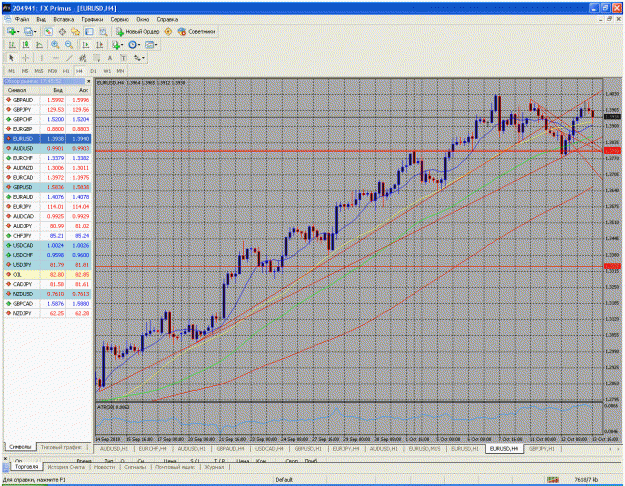This screenshot has height=486, width=625.
Task: Close the Market Watch panel
Action: (88, 81)
